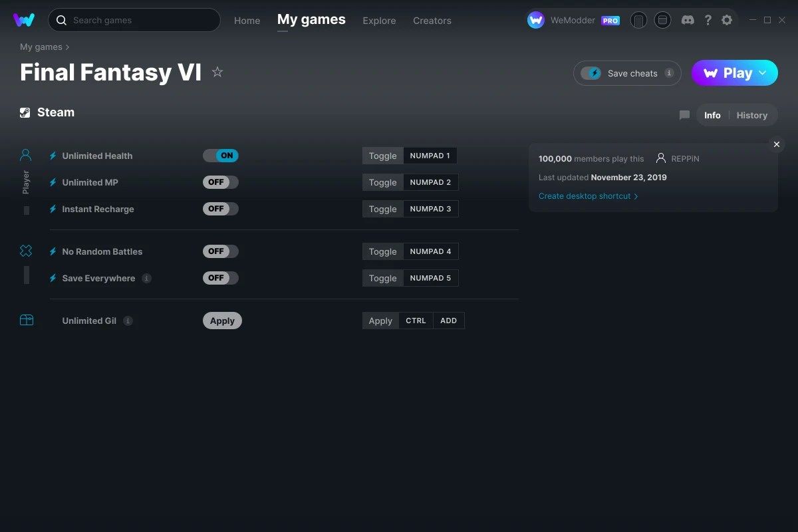Expand the Play button dropdown arrow
This screenshot has height=532, width=798.
tap(763, 73)
